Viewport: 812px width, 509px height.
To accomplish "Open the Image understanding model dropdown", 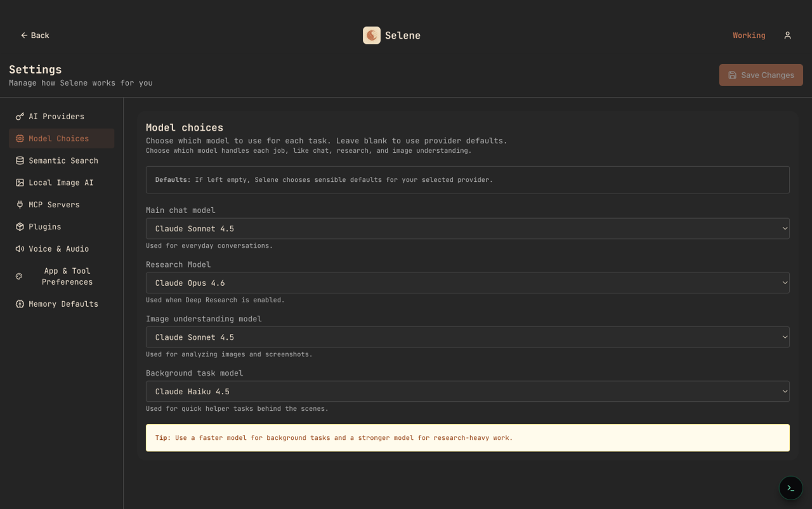I will tap(468, 337).
